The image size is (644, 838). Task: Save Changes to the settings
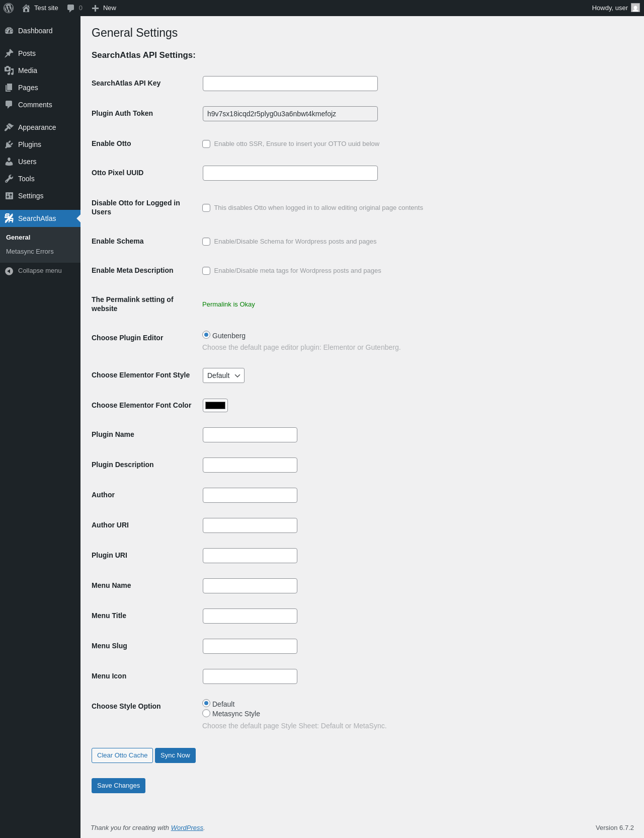(x=118, y=786)
